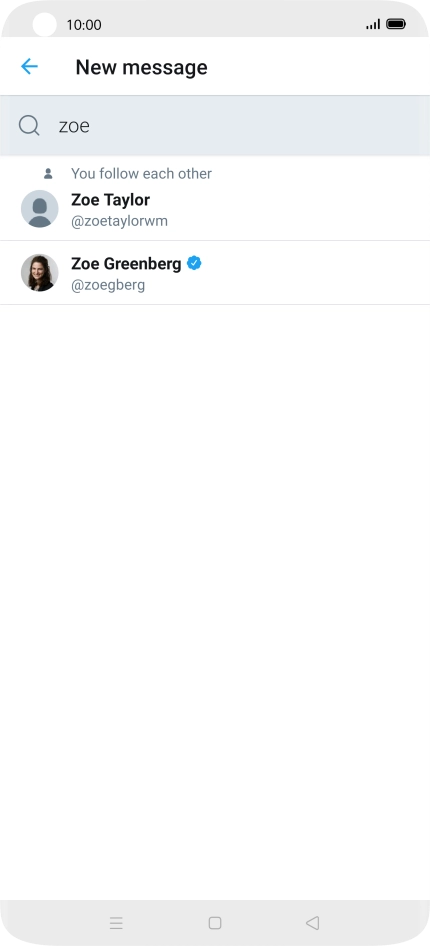
Task: Tap the signal strength indicator
Action: click(x=373, y=24)
